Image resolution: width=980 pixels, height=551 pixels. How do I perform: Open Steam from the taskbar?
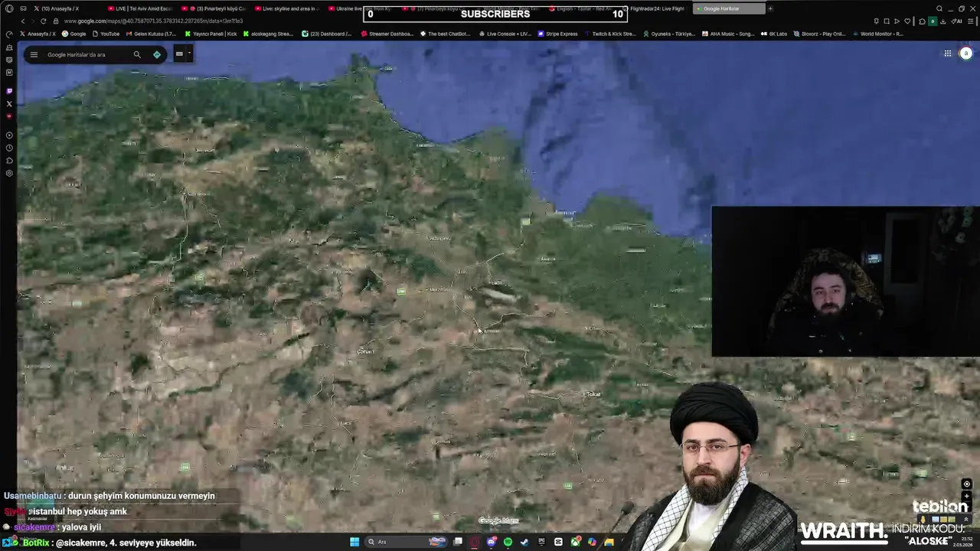(524, 542)
